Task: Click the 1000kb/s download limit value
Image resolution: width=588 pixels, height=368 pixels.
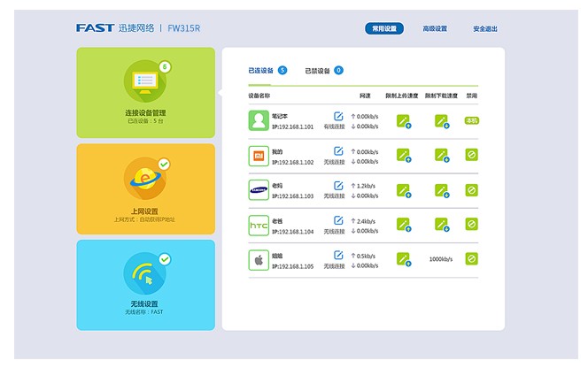Action: (441, 259)
